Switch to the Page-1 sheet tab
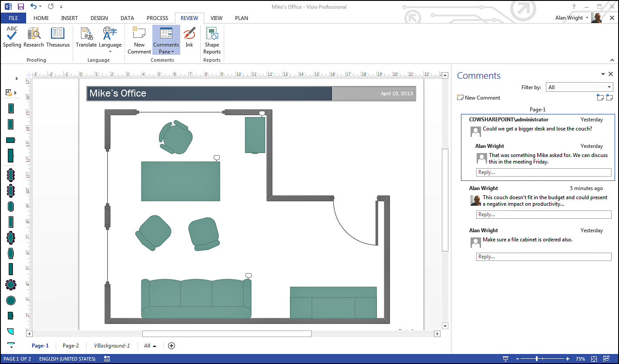Image resolution: width=619 pixels, height=364 pixels. point(40,346)
